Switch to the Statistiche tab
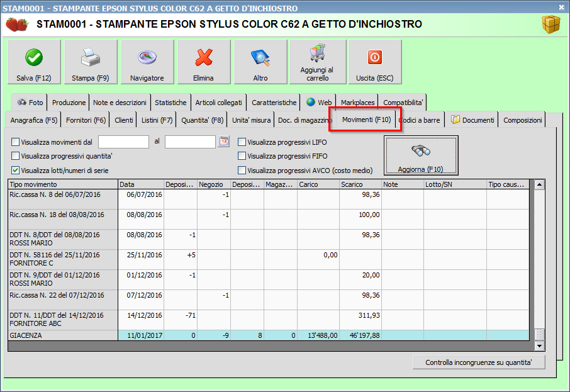570x392 pixels. (170, 103)
